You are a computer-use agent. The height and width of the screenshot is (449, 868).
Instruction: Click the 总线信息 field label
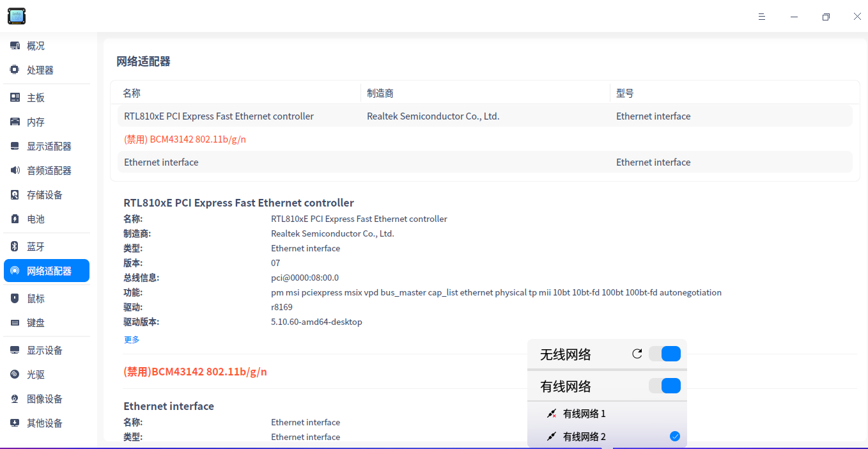[141, 278]
